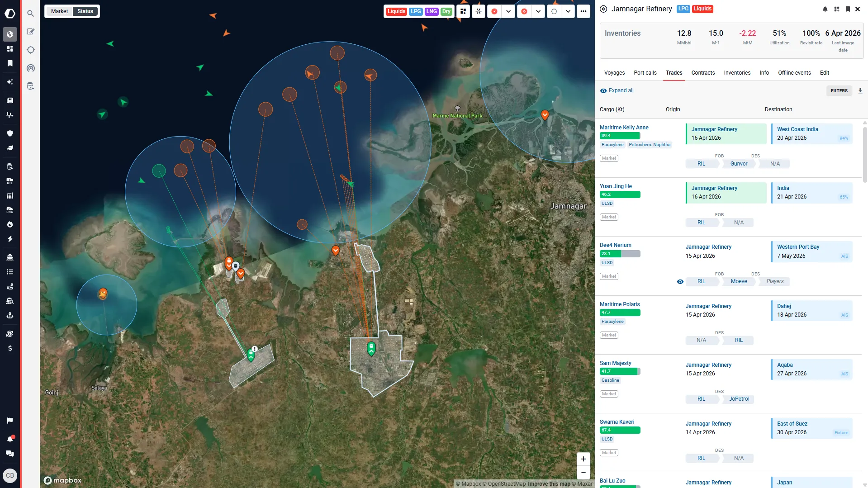This screenshot has height=488, width=868.
Task: Open the Inventories tab
Action: (x=737, y=73)
